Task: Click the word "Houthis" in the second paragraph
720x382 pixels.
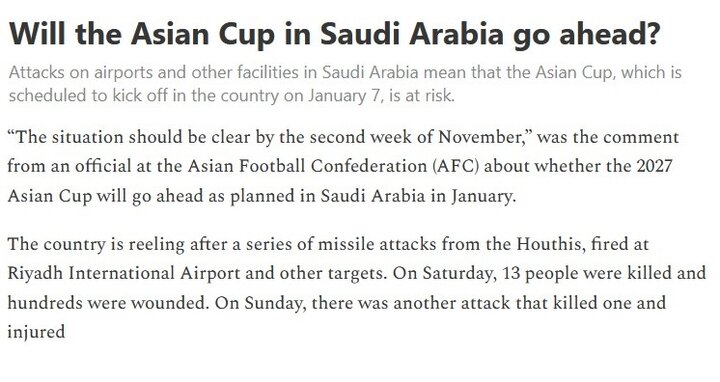Action: 548,244
